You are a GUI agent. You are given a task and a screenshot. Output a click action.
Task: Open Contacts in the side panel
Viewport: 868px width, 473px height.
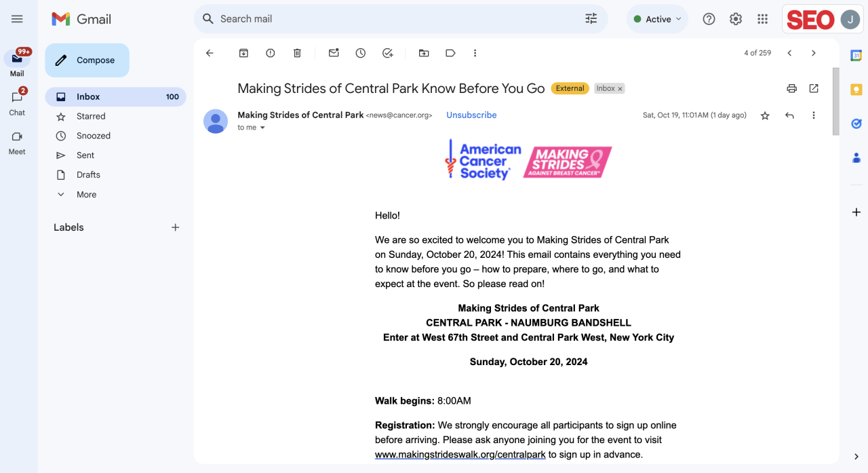[x=856, y=158]
